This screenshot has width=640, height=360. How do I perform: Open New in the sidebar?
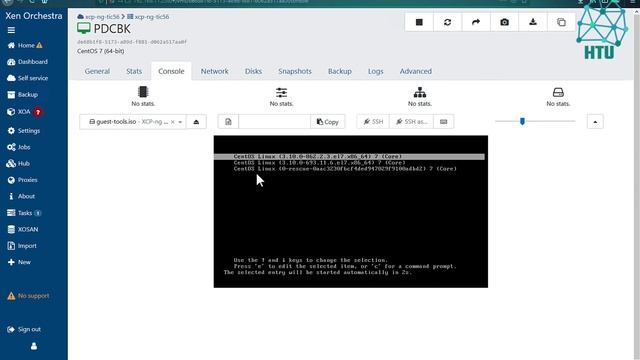[x=19, y=262]
